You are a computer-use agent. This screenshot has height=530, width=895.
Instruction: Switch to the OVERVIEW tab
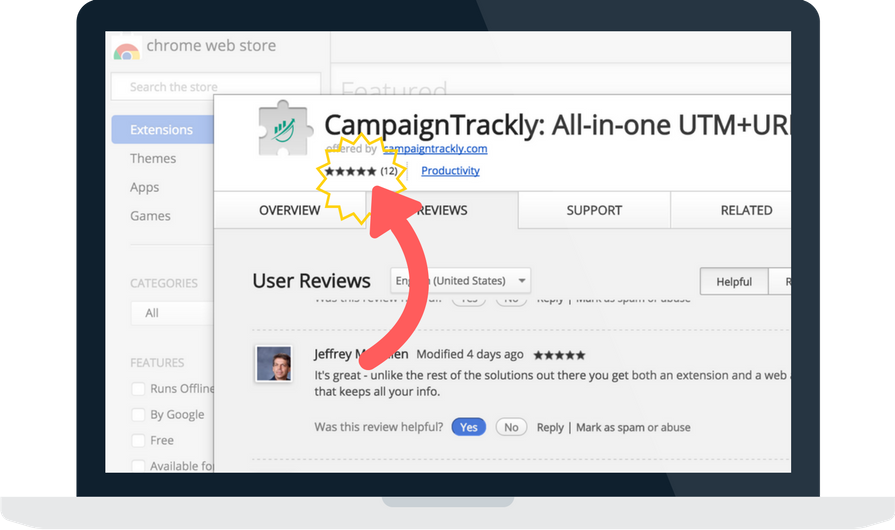coord(290,210)
